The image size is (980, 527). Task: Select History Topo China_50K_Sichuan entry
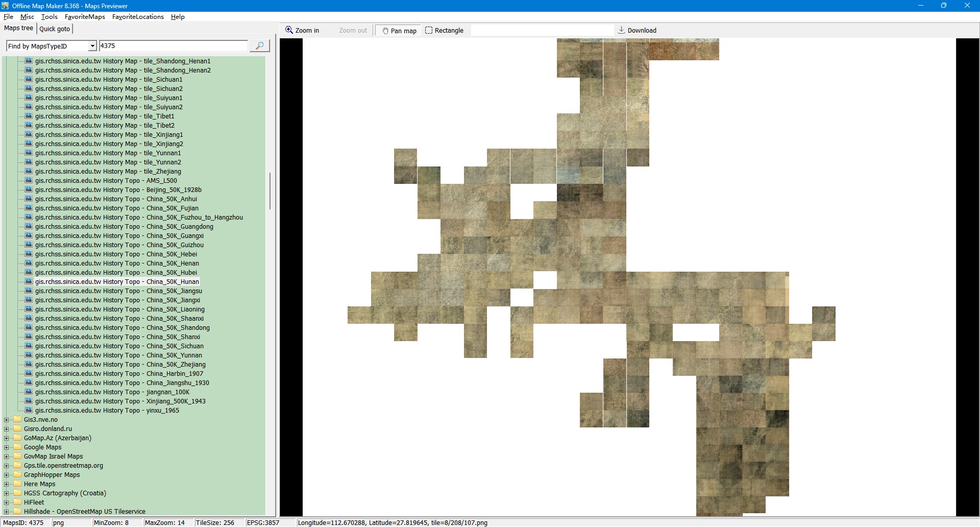click(x=119, y=346)
